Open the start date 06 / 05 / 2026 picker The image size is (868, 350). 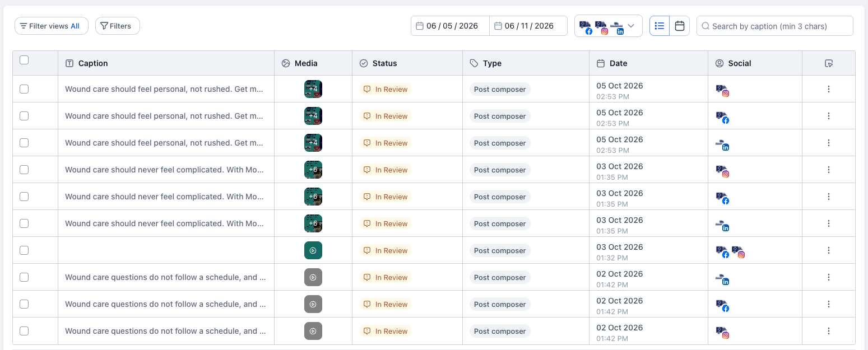click(450, 26)
